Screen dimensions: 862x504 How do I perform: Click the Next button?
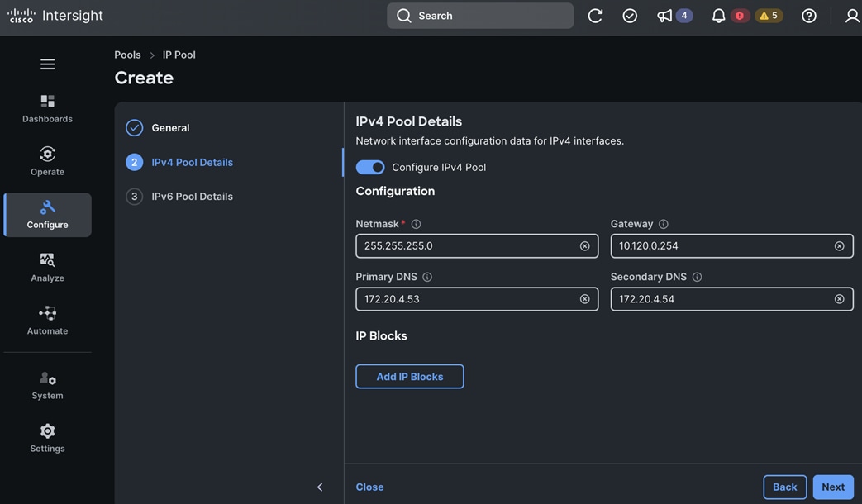coord(833,487)
